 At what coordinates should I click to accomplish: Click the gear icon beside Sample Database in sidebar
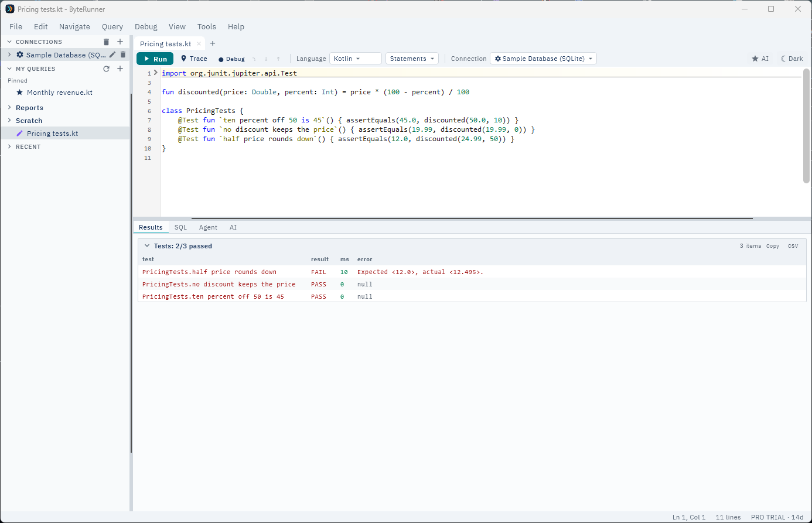pos(20,54)
